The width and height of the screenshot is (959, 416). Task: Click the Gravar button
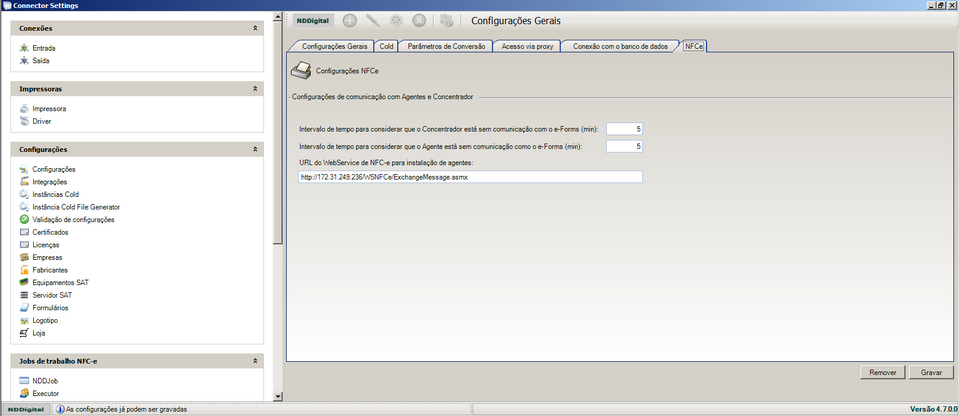point(931,372)
